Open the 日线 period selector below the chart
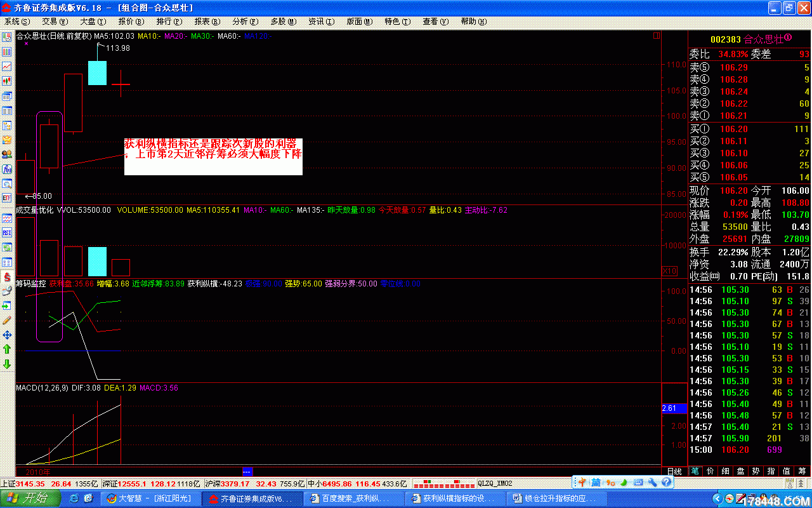Screen dimensions: 812x508 674,471
